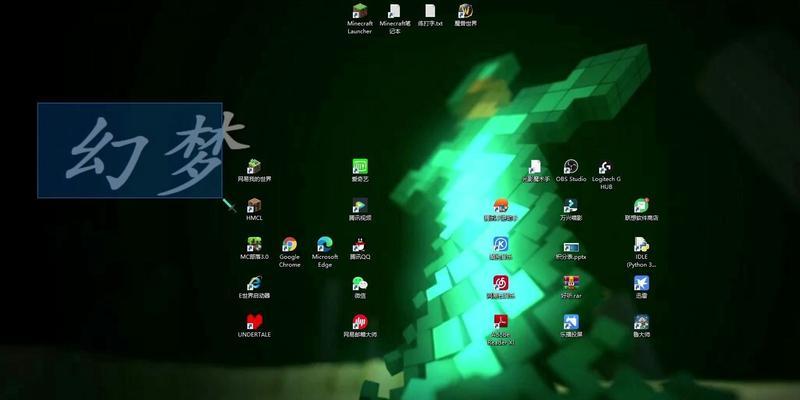Select the 腾讯视频 (Tencent Video) shortcut

pos(360,209)
